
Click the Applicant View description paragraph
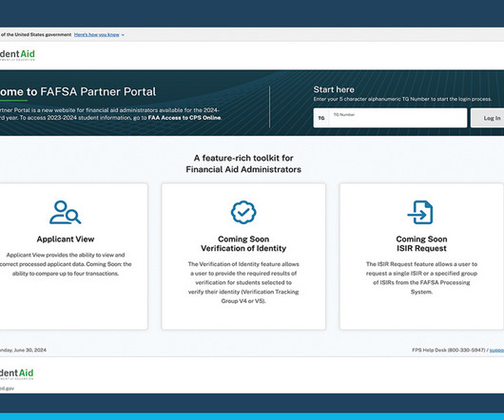click(x=66, y=264)
